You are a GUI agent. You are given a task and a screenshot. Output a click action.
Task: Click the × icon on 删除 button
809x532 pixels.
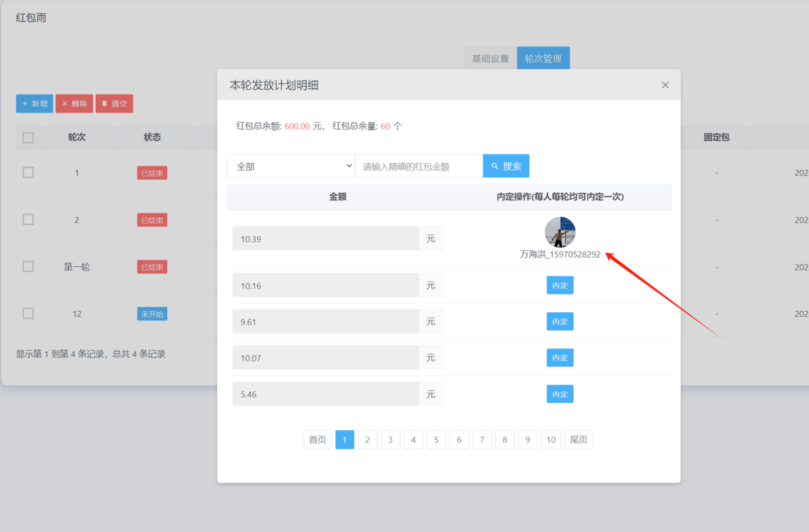(x=65, y=103)
